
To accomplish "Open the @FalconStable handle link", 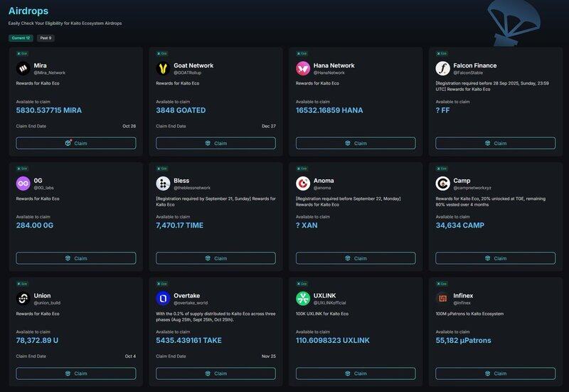I will [468, 73].
